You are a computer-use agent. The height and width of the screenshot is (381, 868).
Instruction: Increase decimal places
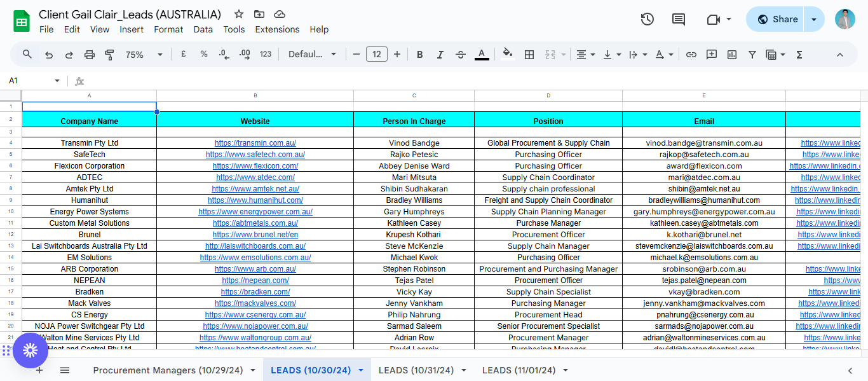[245, 54]
